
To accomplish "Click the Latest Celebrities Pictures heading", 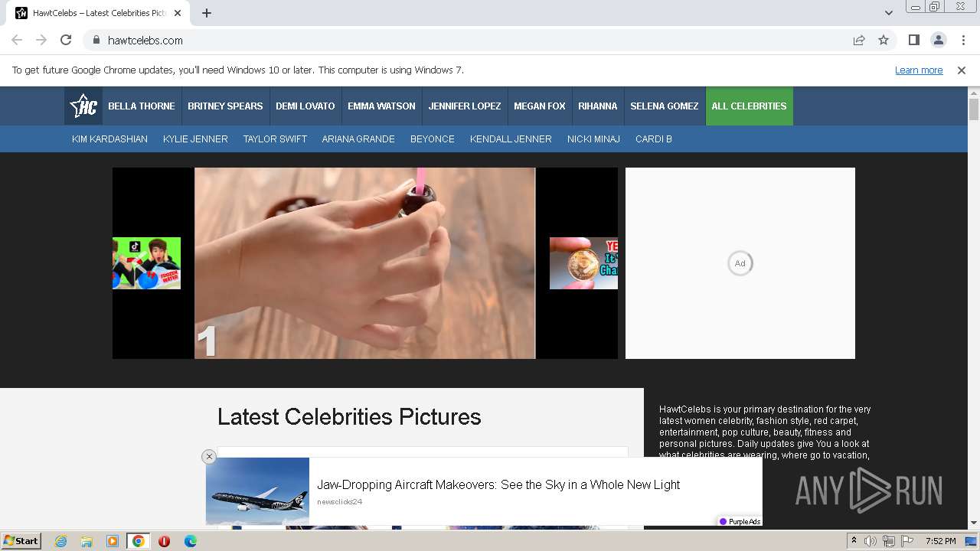I will (349, 417).
